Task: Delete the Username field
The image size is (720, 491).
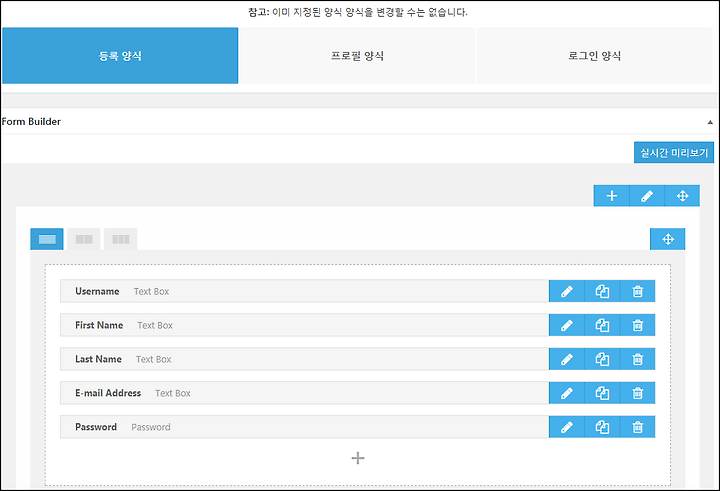Action: tap(637, 291)
